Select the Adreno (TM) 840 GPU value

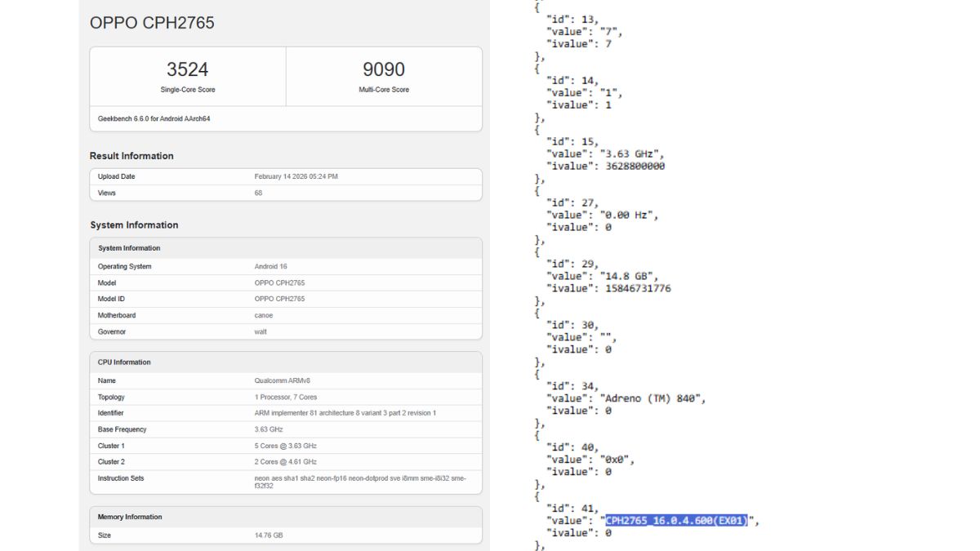pyautogui.click(x=650, y=398)
